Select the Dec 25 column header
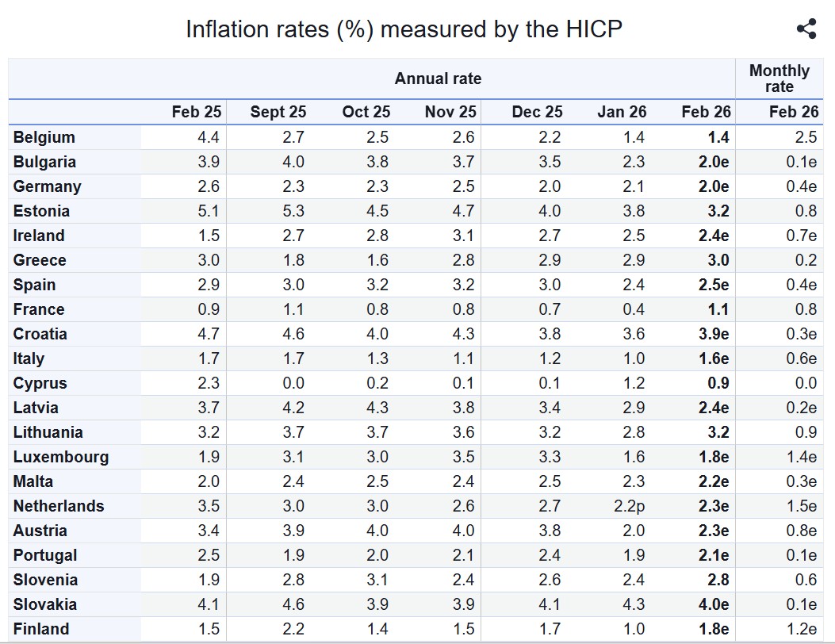Screen dimensions: 835x644 click(537, 112)
